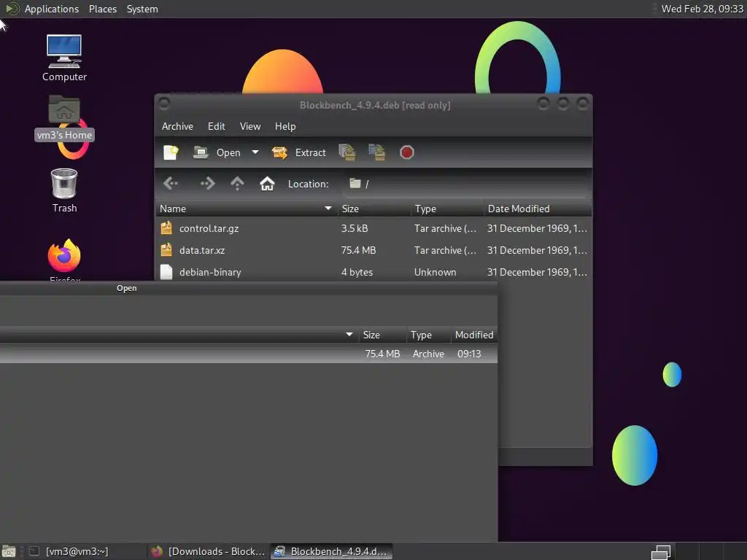Sort Open dialog by Size column
Screen dimensions: 747x560
(x=381, y=335)
